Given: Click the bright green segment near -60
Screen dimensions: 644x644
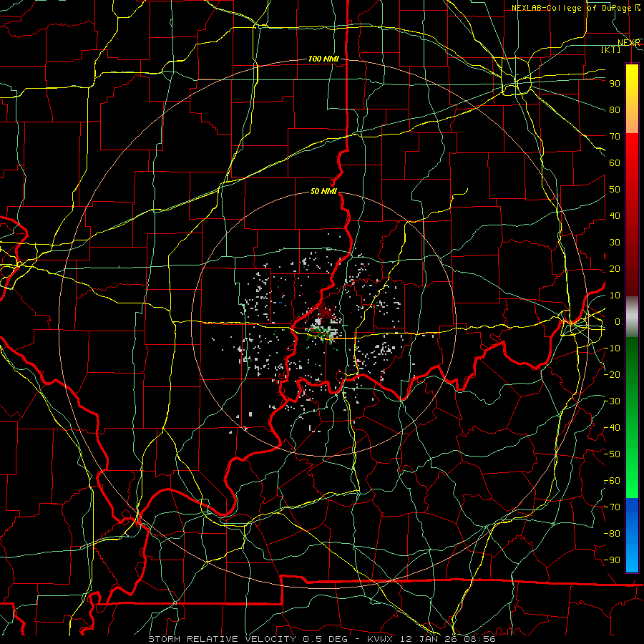Looking at the screenshot, I should coord(632,484).
